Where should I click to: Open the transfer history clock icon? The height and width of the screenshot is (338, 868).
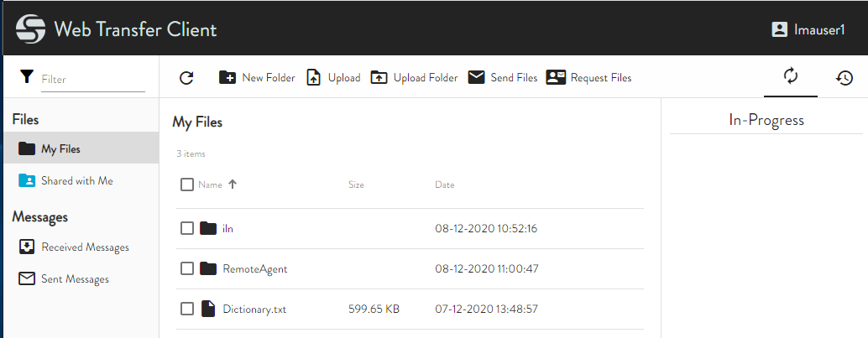[844, 78]
